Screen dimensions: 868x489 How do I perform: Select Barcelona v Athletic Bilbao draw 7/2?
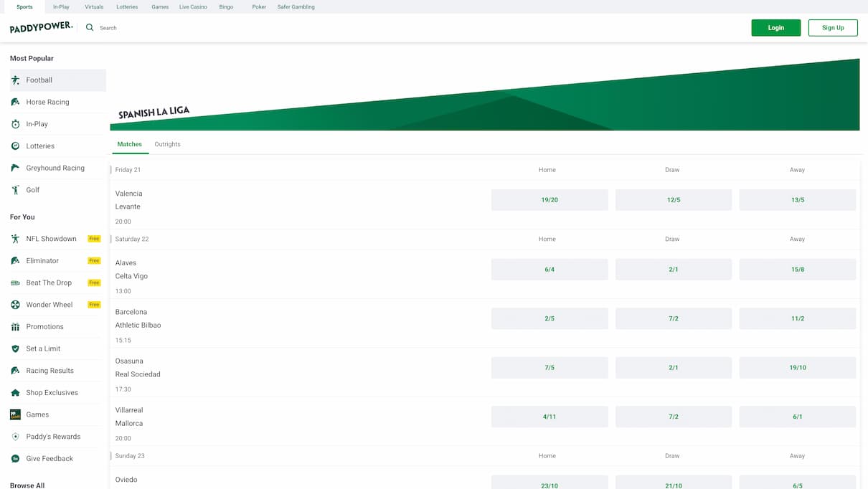[x=674, y=318]
